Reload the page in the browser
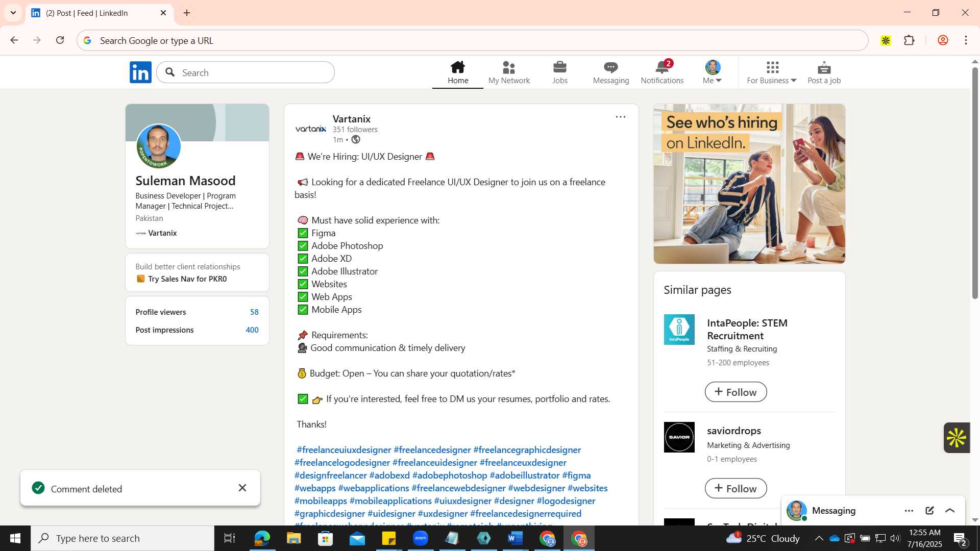980x551 pixels. [x=60, y=40]
